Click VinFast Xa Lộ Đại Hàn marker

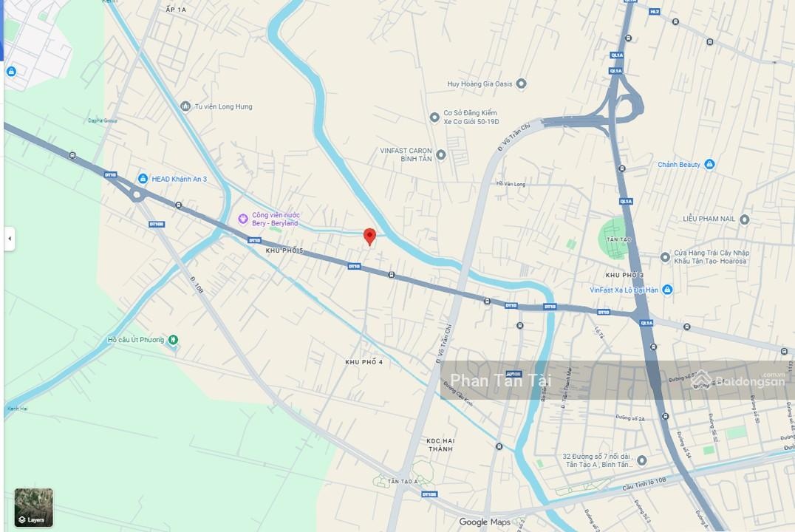click(x=668, y=290)
